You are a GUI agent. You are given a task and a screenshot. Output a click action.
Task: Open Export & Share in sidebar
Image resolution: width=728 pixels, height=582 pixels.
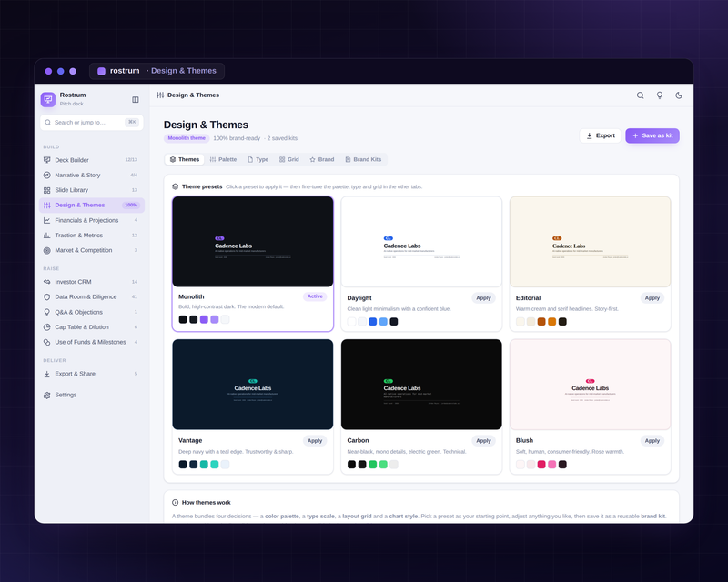[92, 374]
